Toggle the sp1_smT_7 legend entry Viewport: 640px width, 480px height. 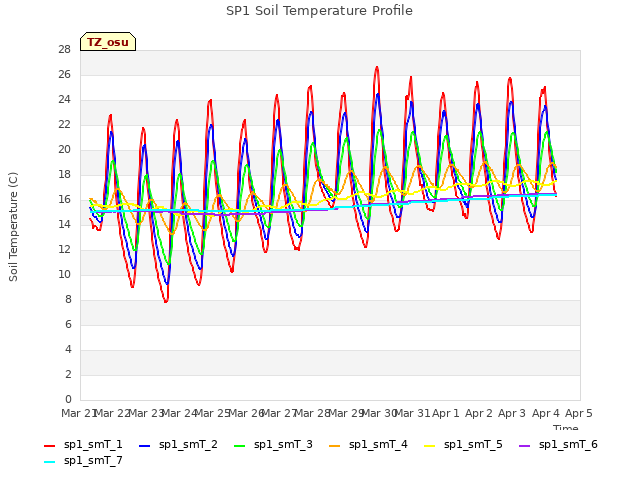pyautogui.click(x=83, y=460)
